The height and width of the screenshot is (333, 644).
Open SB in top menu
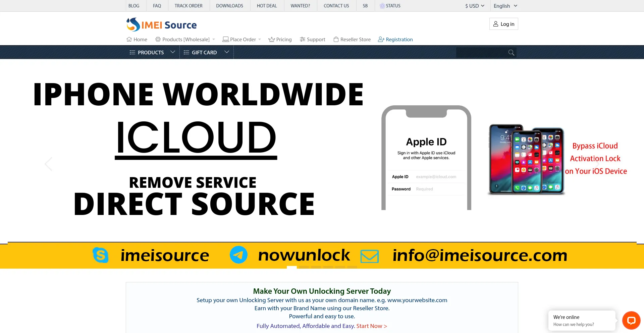[365, 6]
